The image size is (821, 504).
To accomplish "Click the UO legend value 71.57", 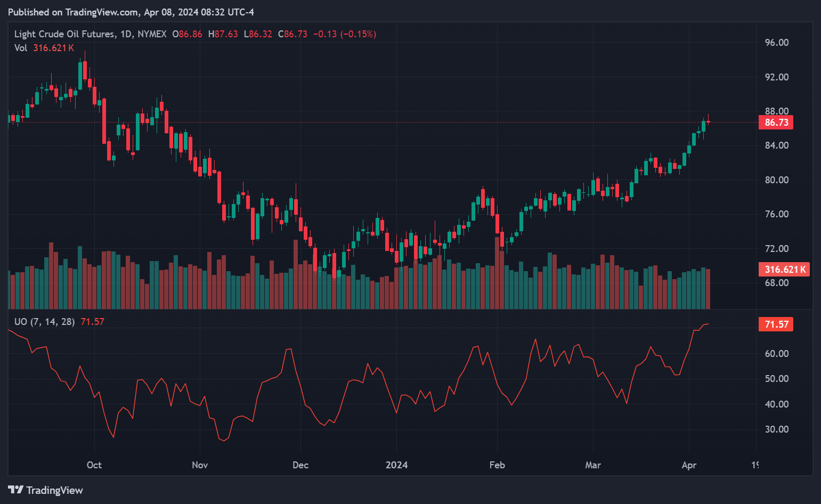I will 92,322.
